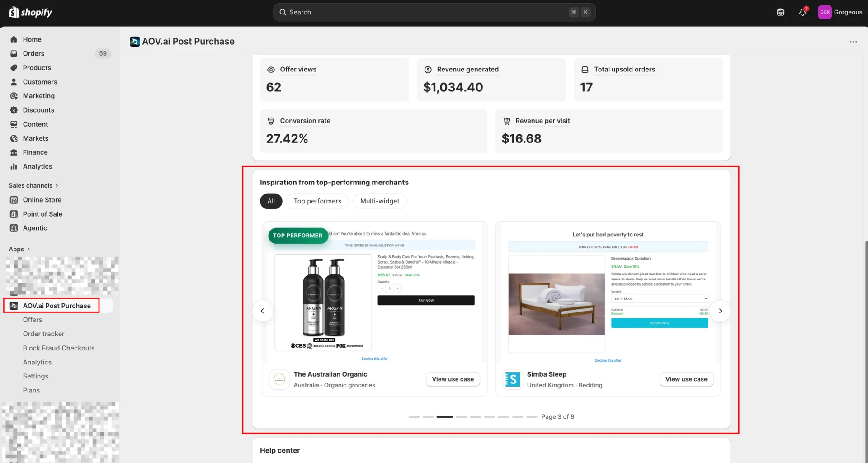Expand the Sales channels section
Viewport: 868px width, 463px height.
click(x=33, y=185)
